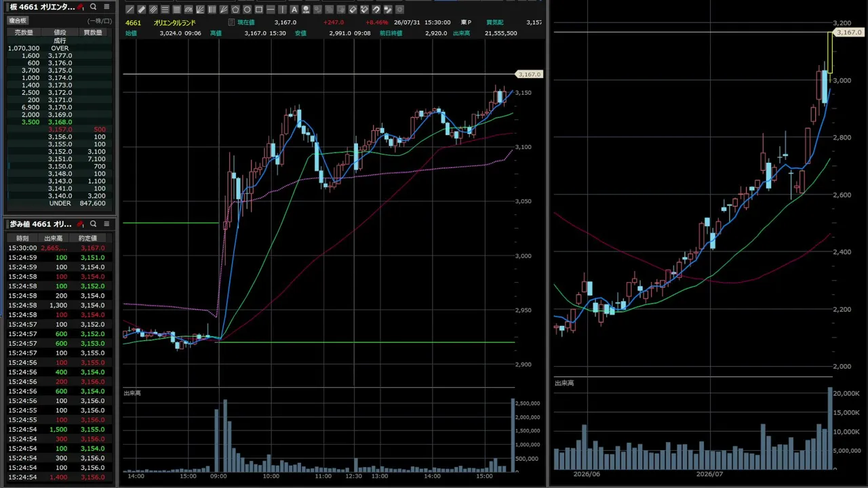Click the UNDER row in order book
The height and width of the screenshot is (488, 868).
(60, 203)
